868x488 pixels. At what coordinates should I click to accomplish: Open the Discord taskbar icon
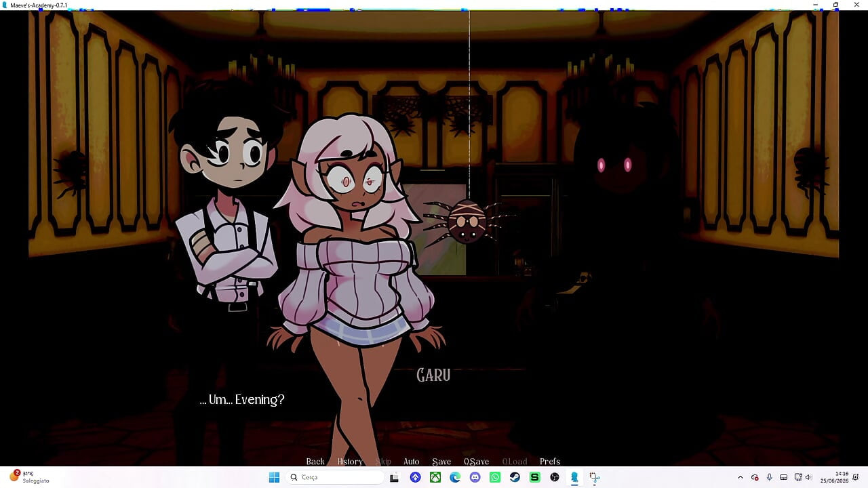click(x=475, y=477)
